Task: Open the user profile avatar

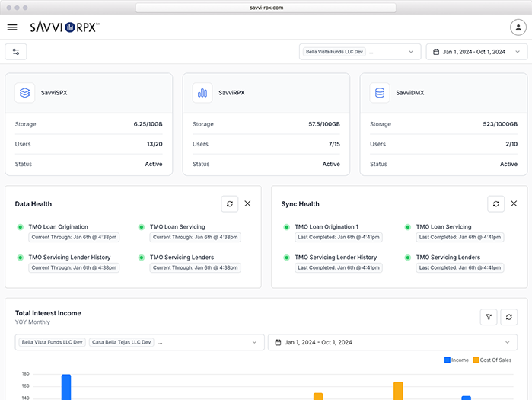Action: pyautogui.click(x=518, y=27)
